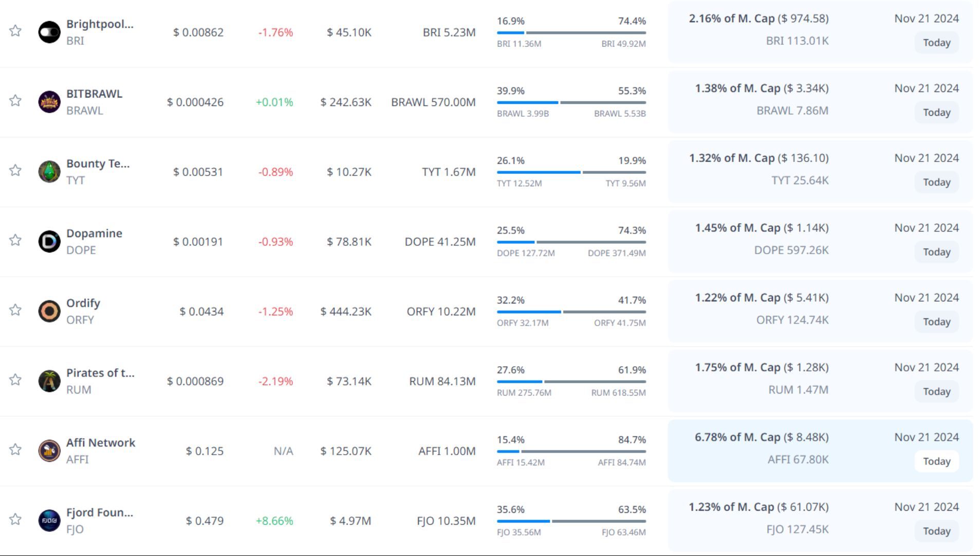
Task: Star Brightpool as a favorite
Action: pos(15,31)
